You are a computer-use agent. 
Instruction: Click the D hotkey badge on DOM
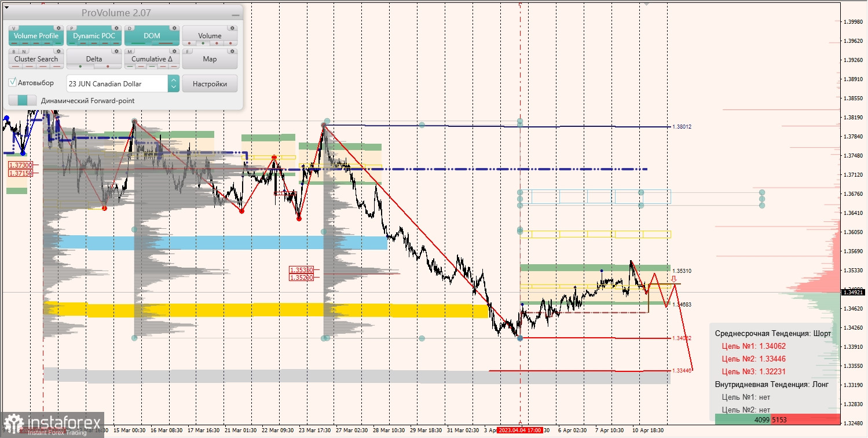(x=130, y=28)
